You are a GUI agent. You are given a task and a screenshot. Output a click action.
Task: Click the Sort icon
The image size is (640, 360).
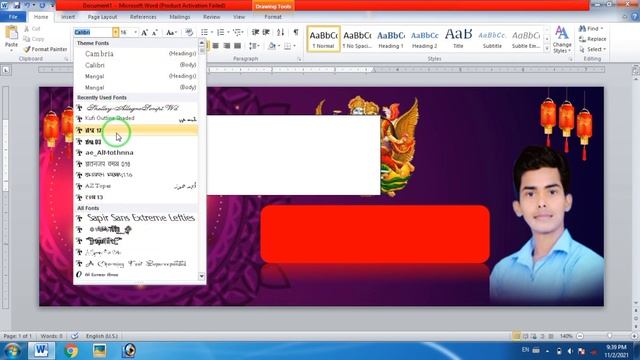[280, 32]
